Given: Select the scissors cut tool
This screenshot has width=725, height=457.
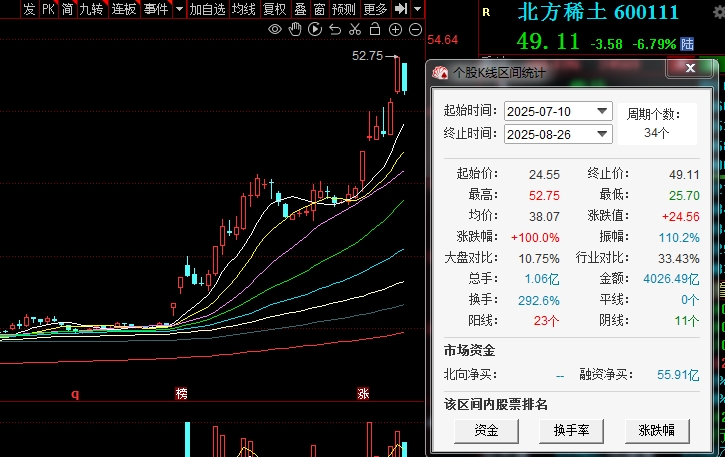Looking at the screenshot, I should click(353, 30).
